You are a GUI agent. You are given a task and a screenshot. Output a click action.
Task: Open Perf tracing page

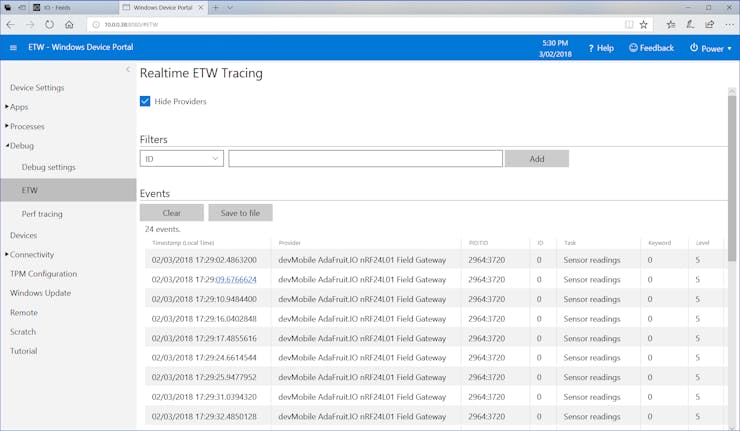(42, 214)
